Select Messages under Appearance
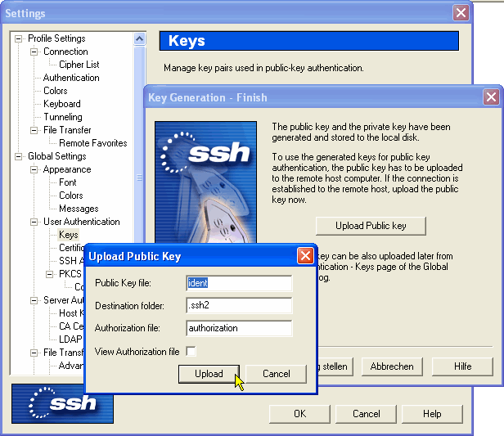The height and width of the screenshot is (436, 504). click(79, 209)
